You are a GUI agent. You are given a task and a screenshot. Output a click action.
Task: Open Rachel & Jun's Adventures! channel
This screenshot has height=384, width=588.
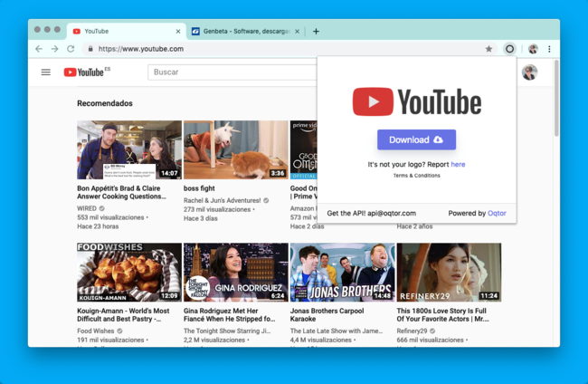(x=222, y=200)
